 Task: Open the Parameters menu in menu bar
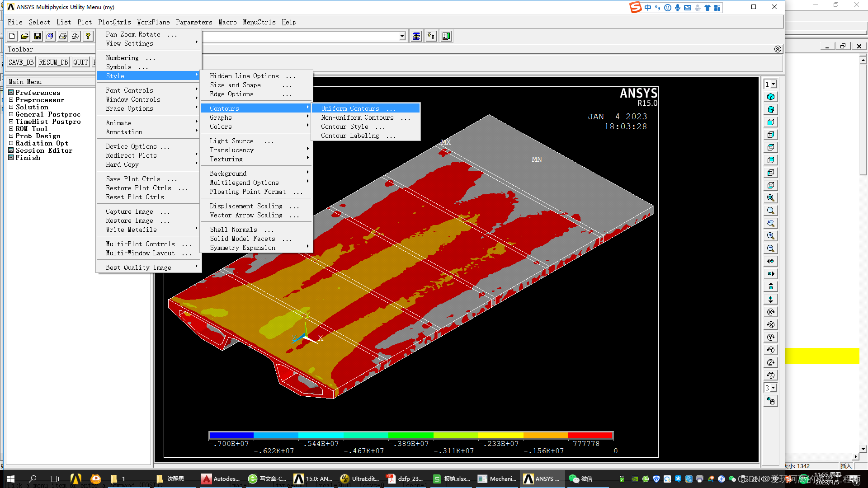(x=194, y=22)
